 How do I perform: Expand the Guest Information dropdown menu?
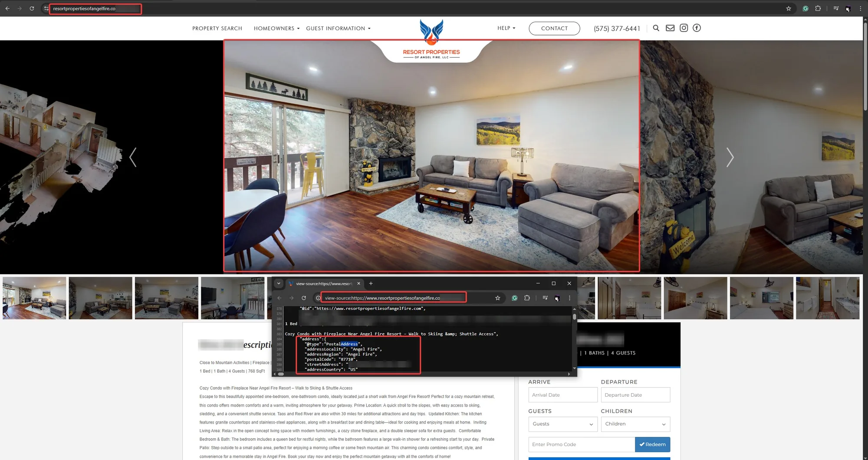tap(338, 28)
